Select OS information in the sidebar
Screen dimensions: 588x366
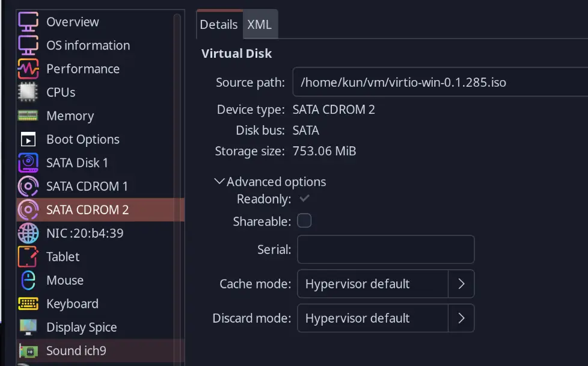click(x=88, y=45)
